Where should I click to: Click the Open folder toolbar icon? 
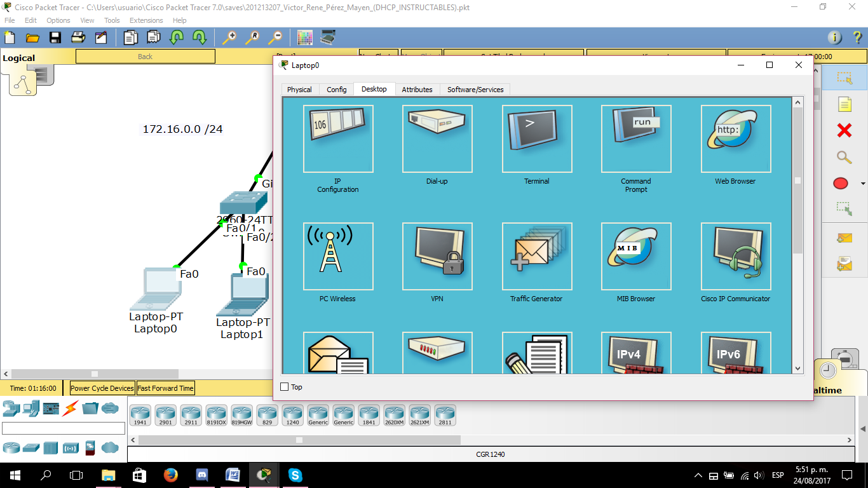(x=32, y=37)
